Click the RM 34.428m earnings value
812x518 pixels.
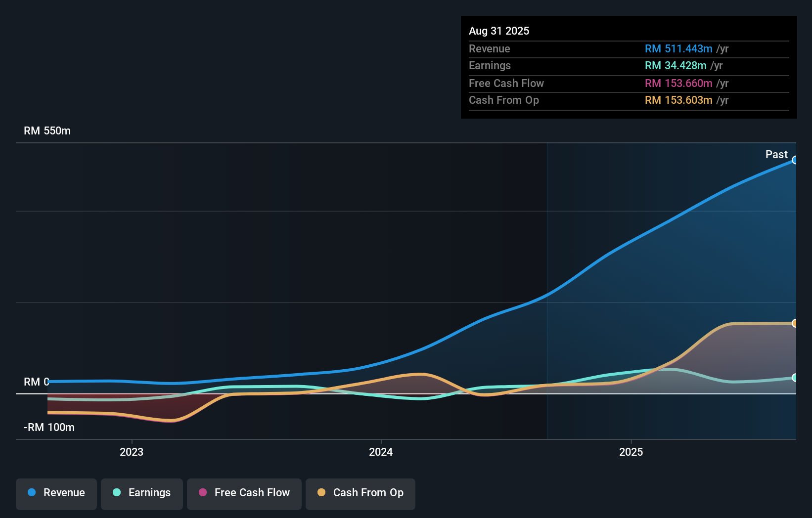pos(675,66)
